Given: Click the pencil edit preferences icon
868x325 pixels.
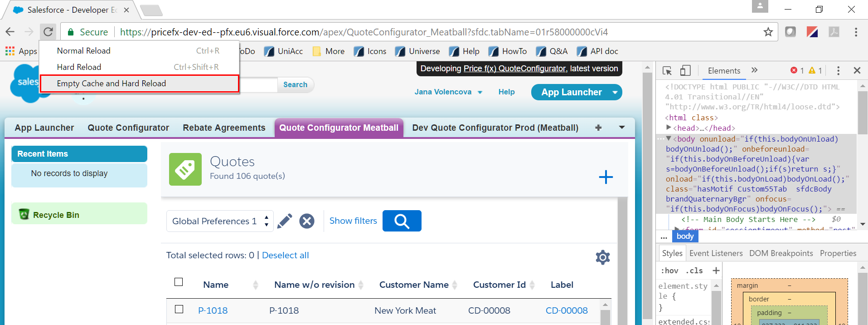Looking at the screenshot, I should (285, 221).
